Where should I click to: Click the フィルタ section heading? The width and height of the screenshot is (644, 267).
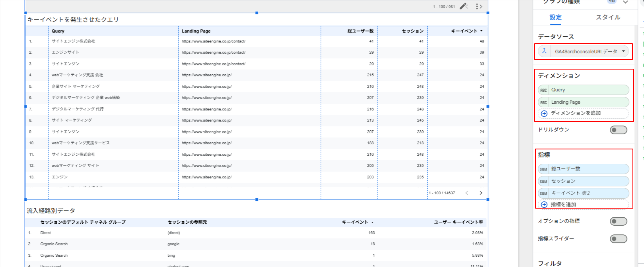pyautogui.click(x=550, y=263)
